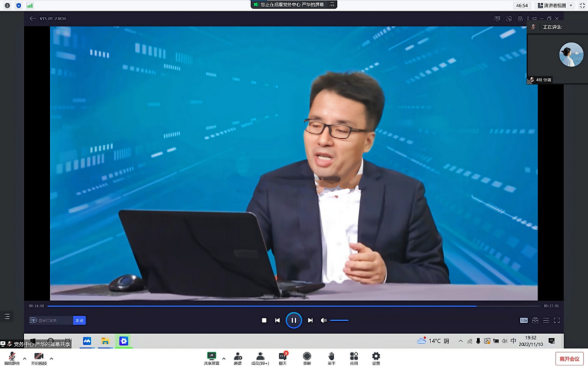Screen dimensions: 588x368
Task: Click the Share Screen icon
Action: click(211, 357)
